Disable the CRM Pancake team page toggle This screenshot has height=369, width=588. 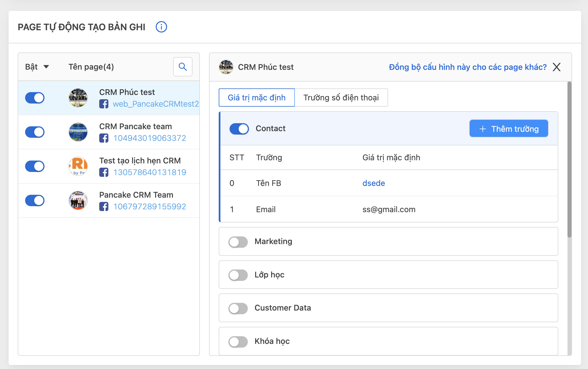pos(35,132)
